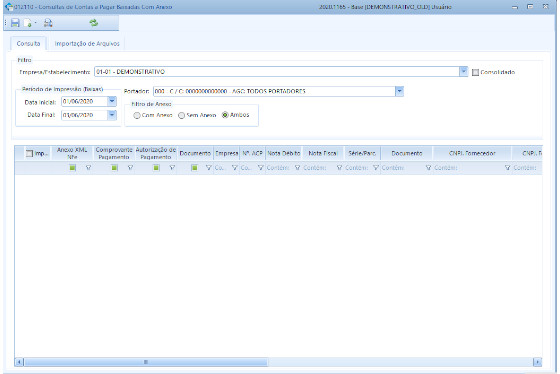Sort by Nota Fiscal column header
Screen dimensions: 560x374
tap(323, 153)
